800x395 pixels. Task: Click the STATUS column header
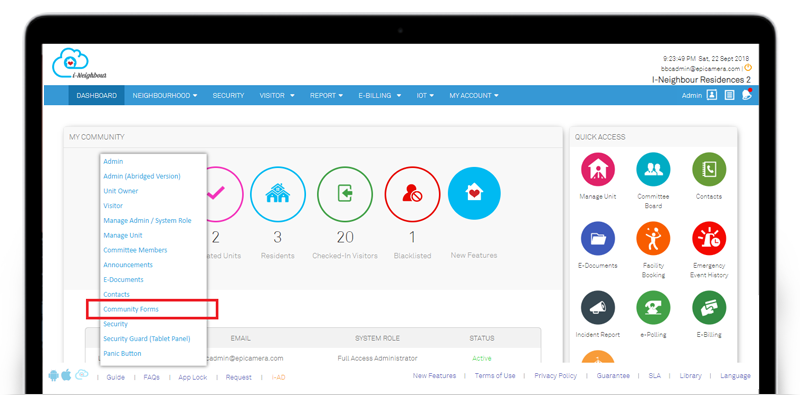pyautogui.click(x=482, y=338)
